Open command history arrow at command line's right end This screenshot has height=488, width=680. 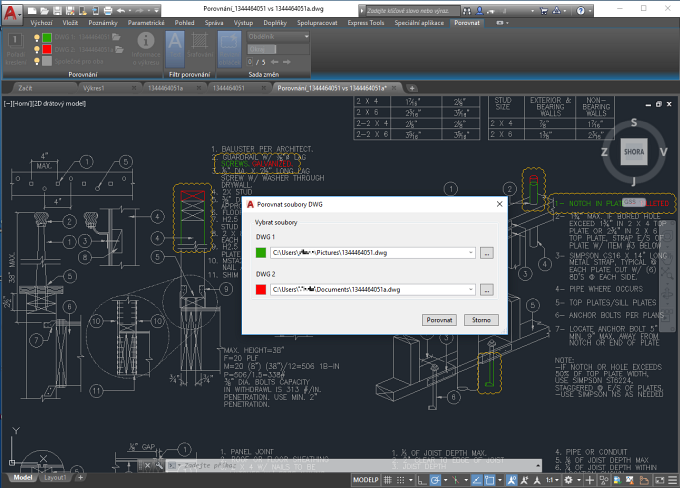(x=538, y=465)
